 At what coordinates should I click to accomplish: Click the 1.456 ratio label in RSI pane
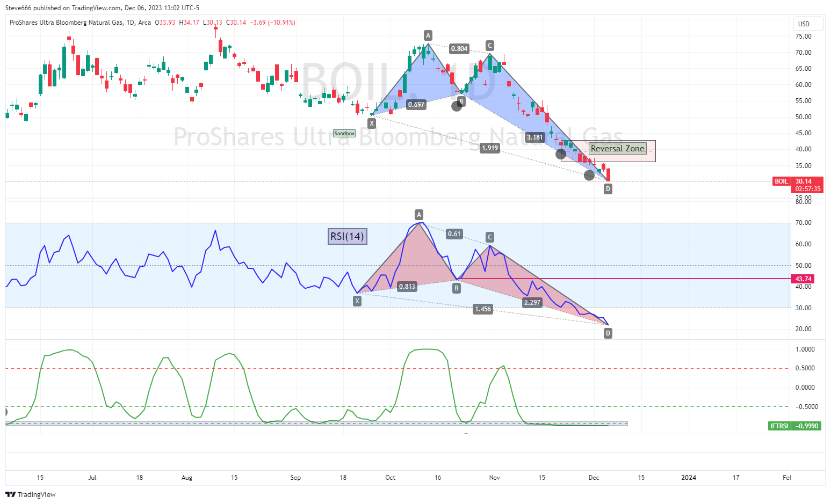point(483,309)
